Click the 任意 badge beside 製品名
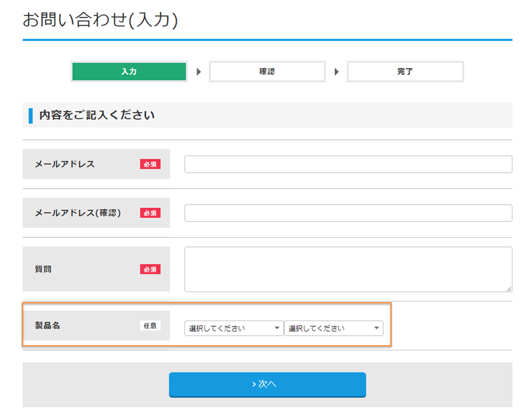The height and width of the screenshot is (416, 532). coord(150,325)
